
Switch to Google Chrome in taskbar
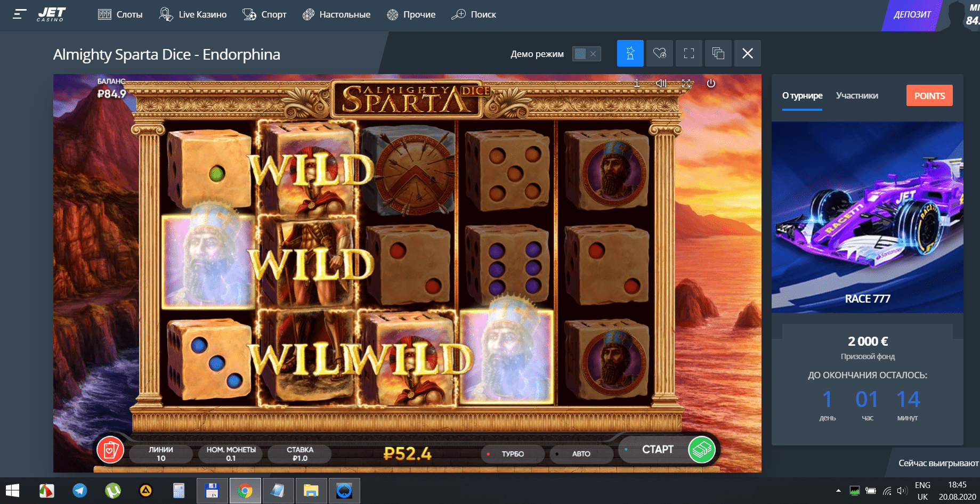click(245, 491)
